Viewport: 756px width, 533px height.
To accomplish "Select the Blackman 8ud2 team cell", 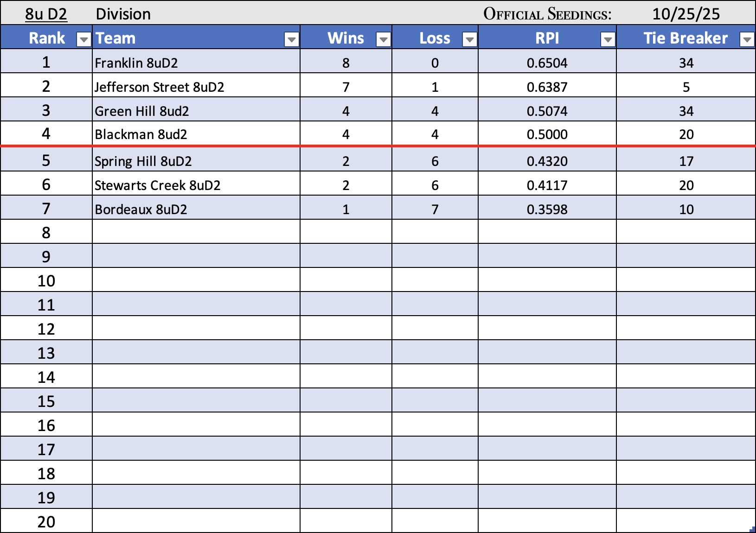I will click(141, 134).
